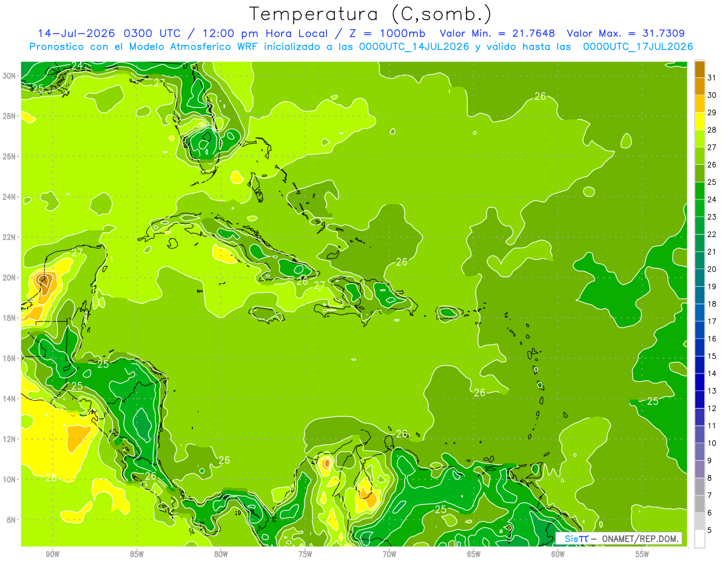
Task: Pick the gray legend swatch between 6 and 7
Action: (x=699, y=504)
